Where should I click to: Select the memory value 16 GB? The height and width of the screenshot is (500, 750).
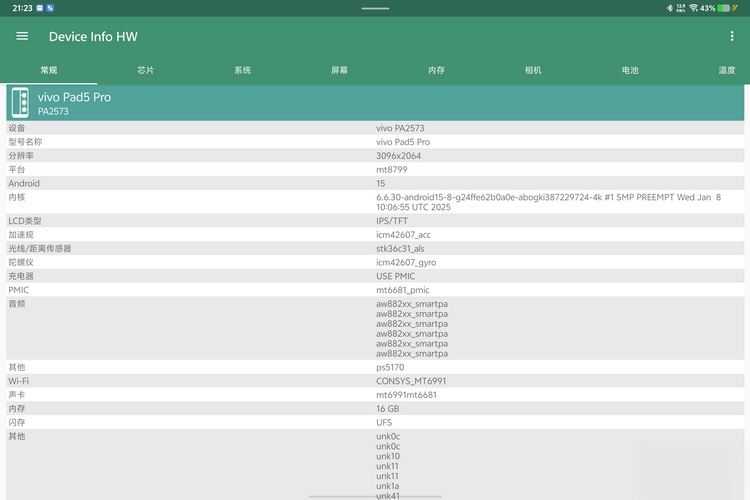tap(387, 409)
